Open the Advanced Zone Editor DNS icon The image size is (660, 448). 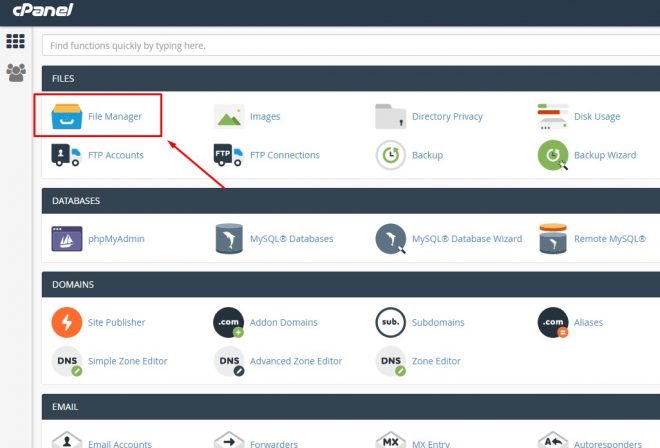(229, 361)
